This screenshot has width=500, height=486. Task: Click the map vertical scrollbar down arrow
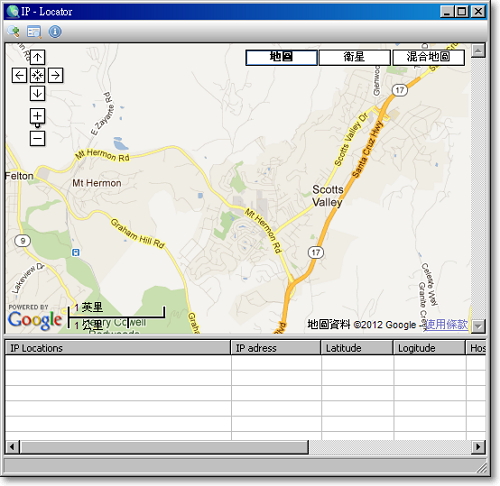tap(478, 326)
